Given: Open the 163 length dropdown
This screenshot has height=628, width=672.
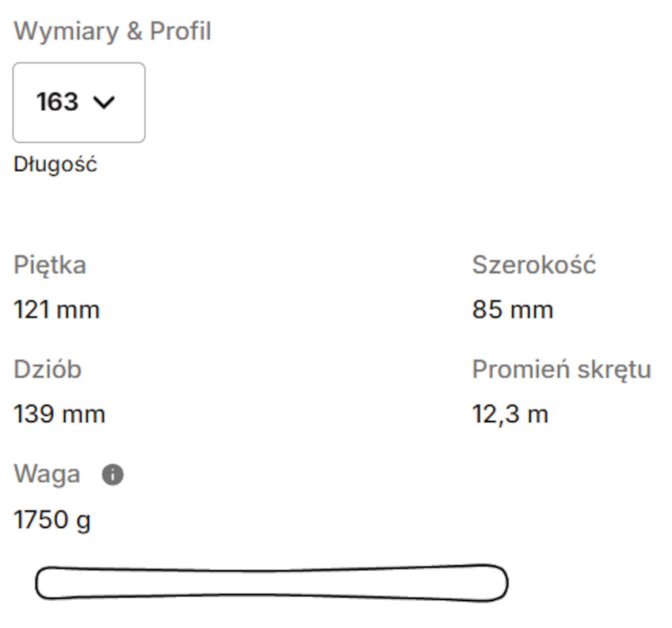Looking at the screenshot, I should 79,102.
